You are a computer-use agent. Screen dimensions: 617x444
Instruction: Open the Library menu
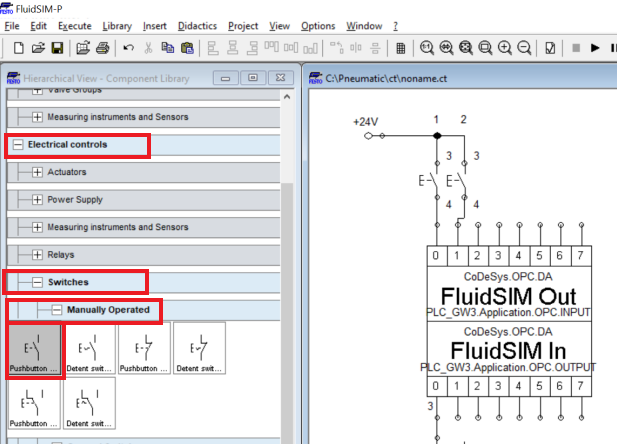117,25
